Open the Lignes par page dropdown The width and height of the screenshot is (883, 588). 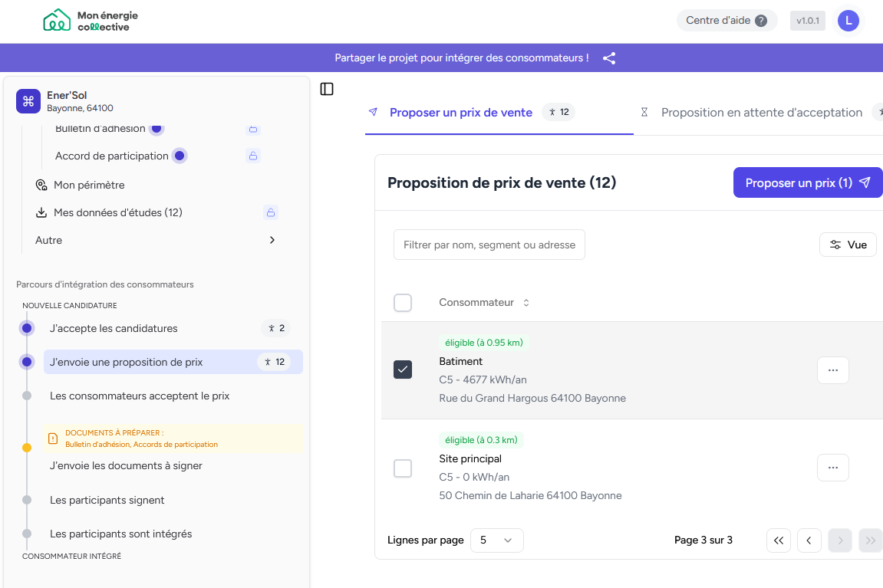coord(496,540)
